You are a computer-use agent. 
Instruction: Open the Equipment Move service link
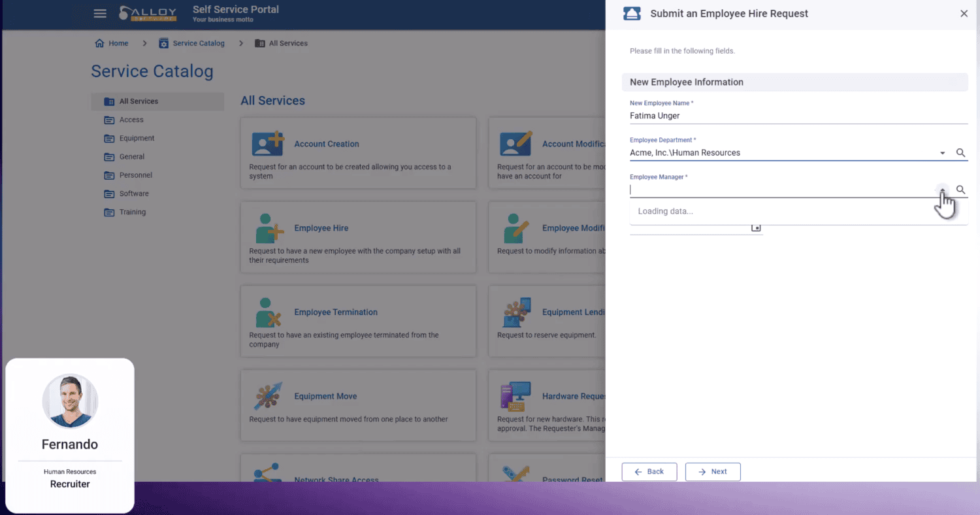pyautogui.click(x=325, y=396)
